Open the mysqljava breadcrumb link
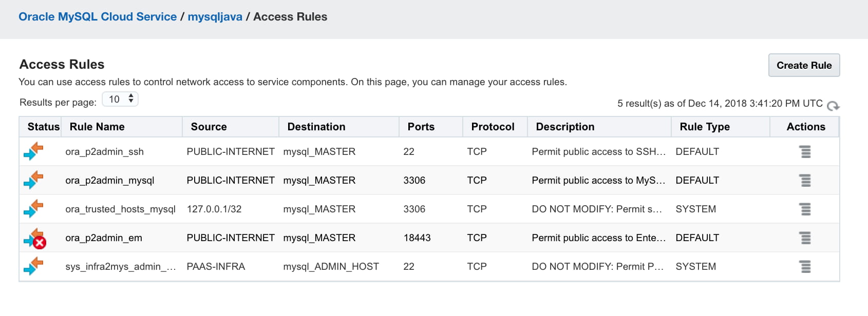 215,16
